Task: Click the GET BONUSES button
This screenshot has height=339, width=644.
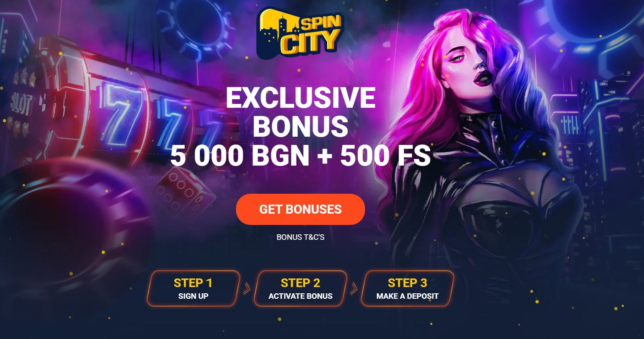Action: point(300,209)
